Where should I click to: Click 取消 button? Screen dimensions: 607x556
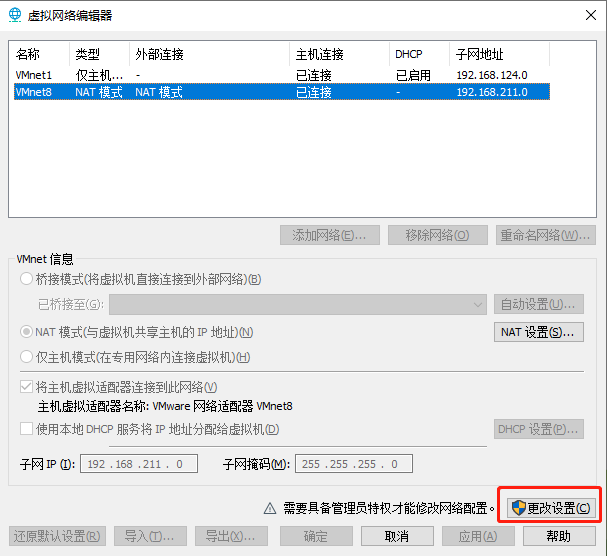pyautogui.click(x=397, y=536)
